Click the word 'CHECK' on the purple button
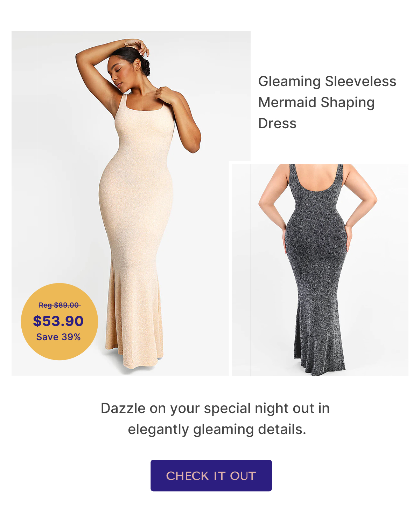Image resolution: width=420 pixels, height=527 pixels. [187, 475]
